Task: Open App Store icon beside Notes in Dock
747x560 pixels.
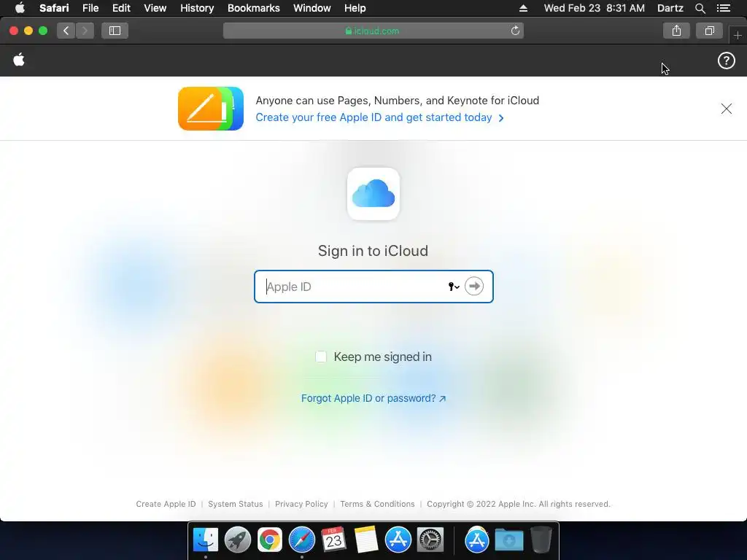Action: (398, 540)
